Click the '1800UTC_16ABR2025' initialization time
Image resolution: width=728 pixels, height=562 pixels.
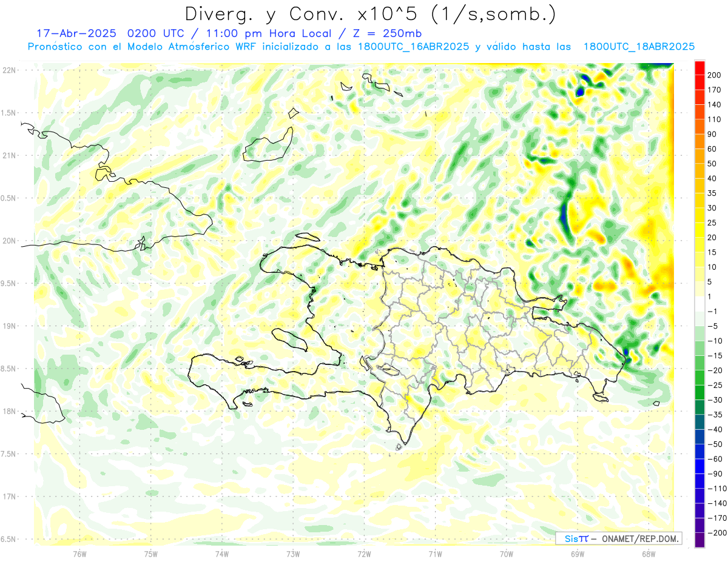click(413, 47)
